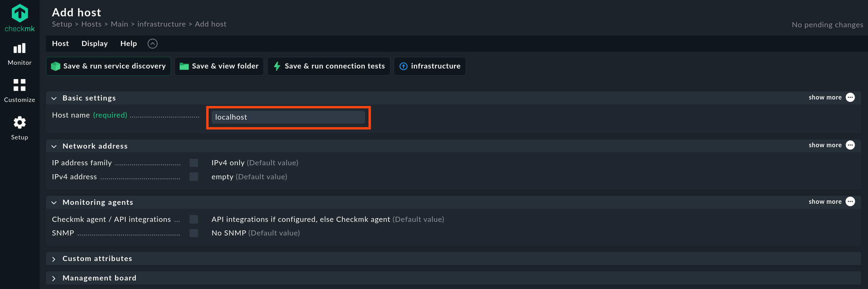Enable the IP address family checkbox

click(194, 163)
